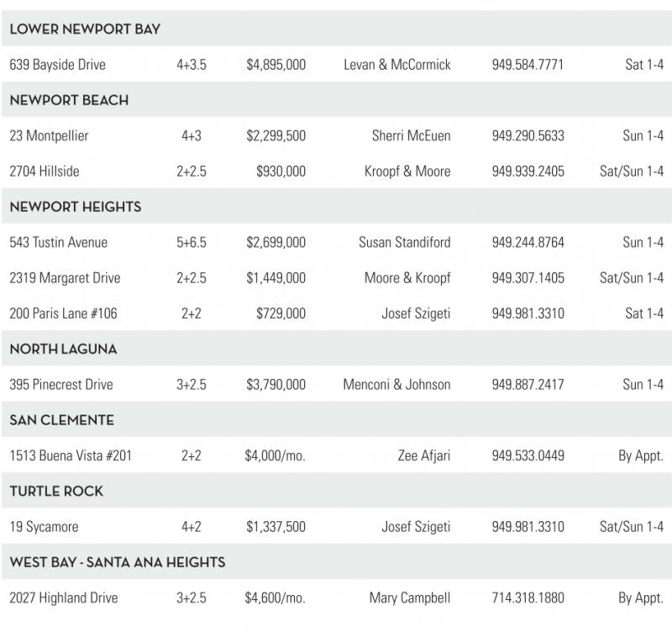This screenshot has width=672, height=632.
Task: Click phone number 714.318.1880
Action: point(528,598)
